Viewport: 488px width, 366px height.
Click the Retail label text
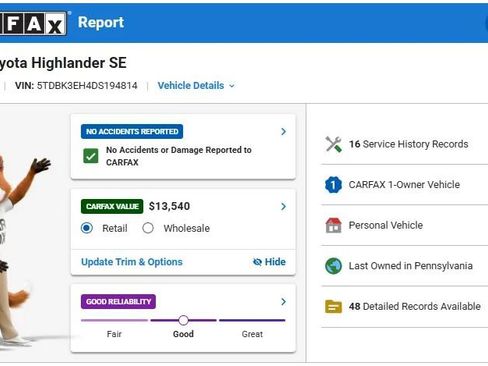point(115,228)
